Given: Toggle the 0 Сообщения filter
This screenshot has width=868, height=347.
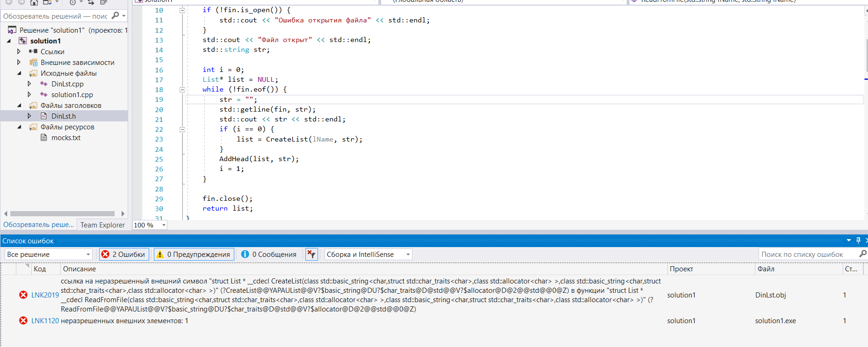Looking at the screenshot, I should coord(269,254).
